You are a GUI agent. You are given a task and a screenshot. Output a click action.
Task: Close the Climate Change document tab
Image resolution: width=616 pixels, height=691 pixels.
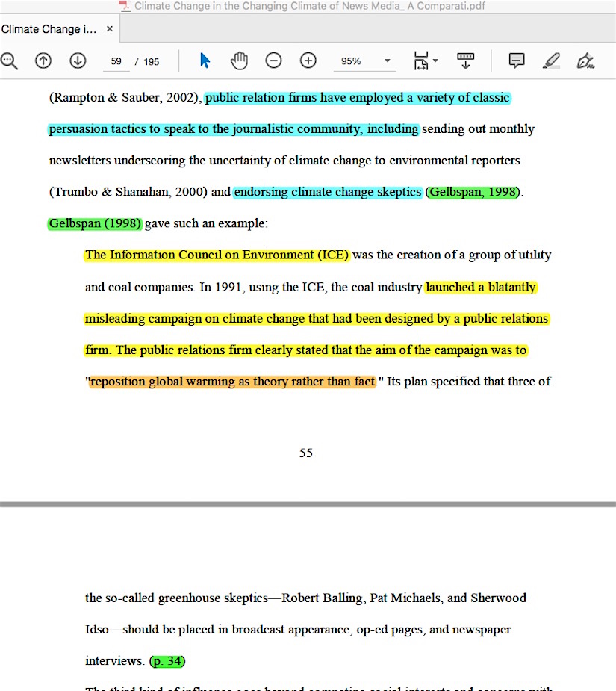point(110,29)
